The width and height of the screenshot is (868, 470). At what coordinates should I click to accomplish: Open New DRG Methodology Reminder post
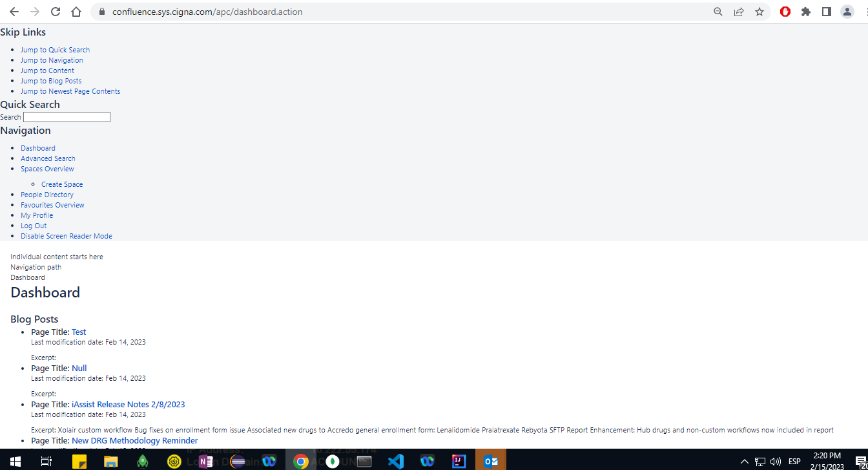point(135,440)
